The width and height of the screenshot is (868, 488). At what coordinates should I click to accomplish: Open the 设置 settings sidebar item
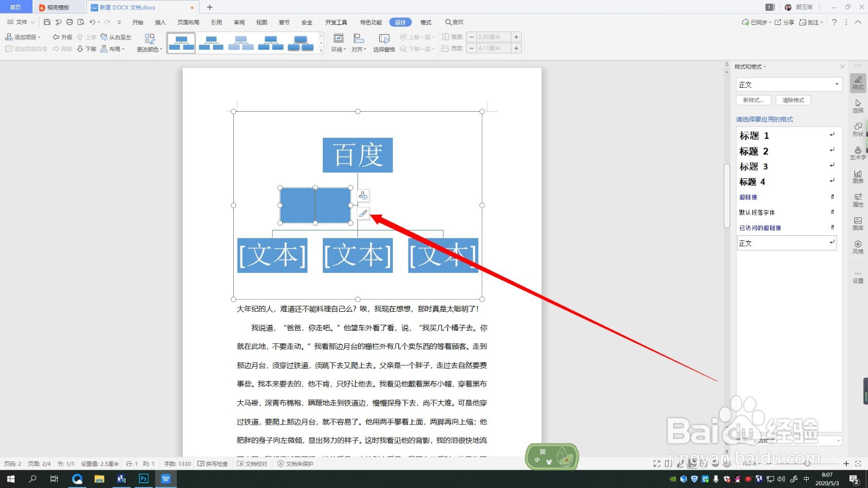click(858, 277)
